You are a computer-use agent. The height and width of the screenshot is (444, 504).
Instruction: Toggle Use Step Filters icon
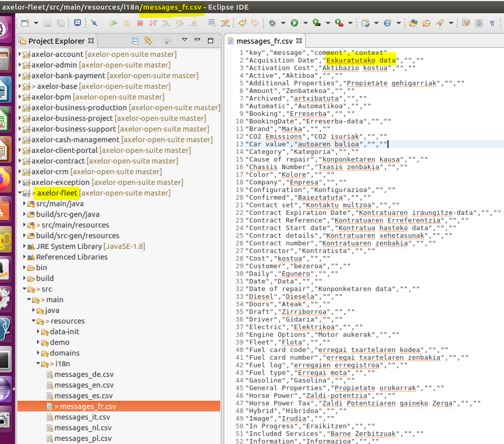point(225,23)
